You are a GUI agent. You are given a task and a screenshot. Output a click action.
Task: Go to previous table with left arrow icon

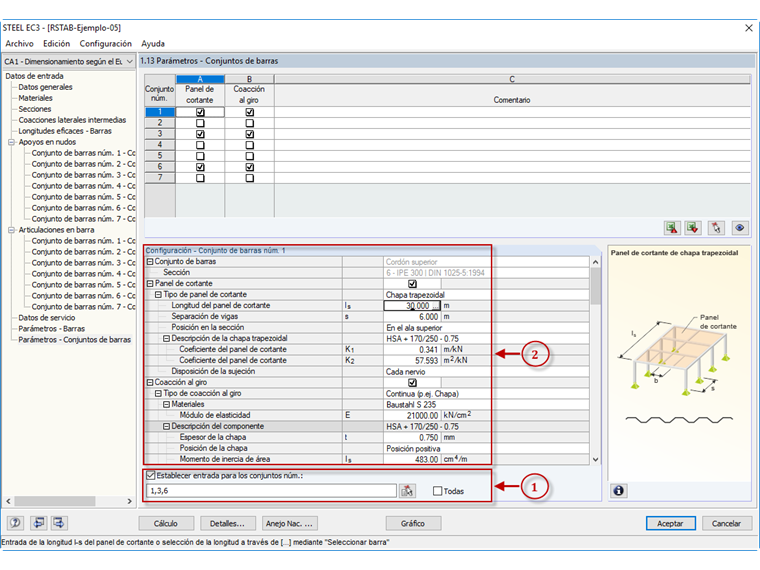[x=38, y=522]
